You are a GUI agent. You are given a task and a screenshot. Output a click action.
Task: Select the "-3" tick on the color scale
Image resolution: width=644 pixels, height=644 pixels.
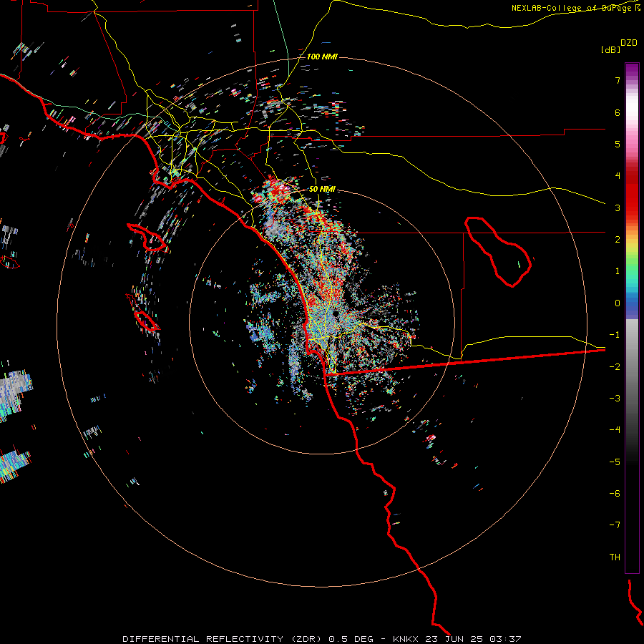click(615, 398)
